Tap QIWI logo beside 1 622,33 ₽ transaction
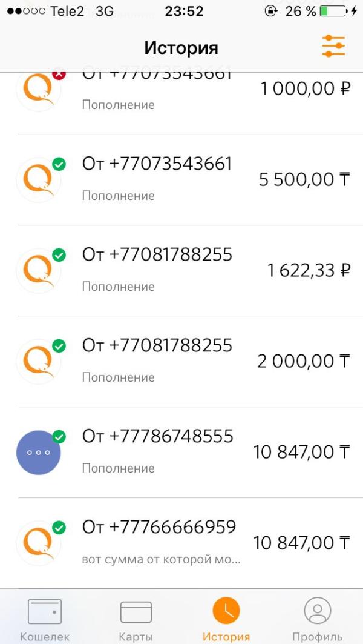This screenshot has width=363, height=644. point(39,271)
